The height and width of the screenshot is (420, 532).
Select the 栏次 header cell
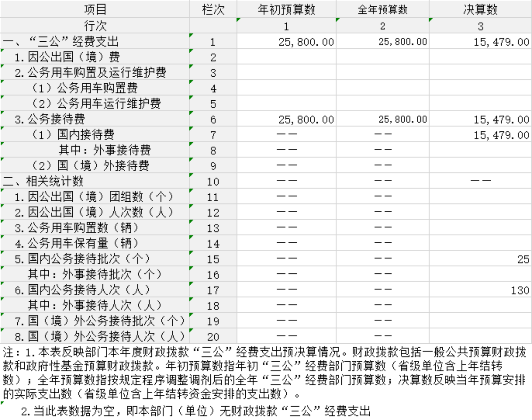click(x=213, y=9)
